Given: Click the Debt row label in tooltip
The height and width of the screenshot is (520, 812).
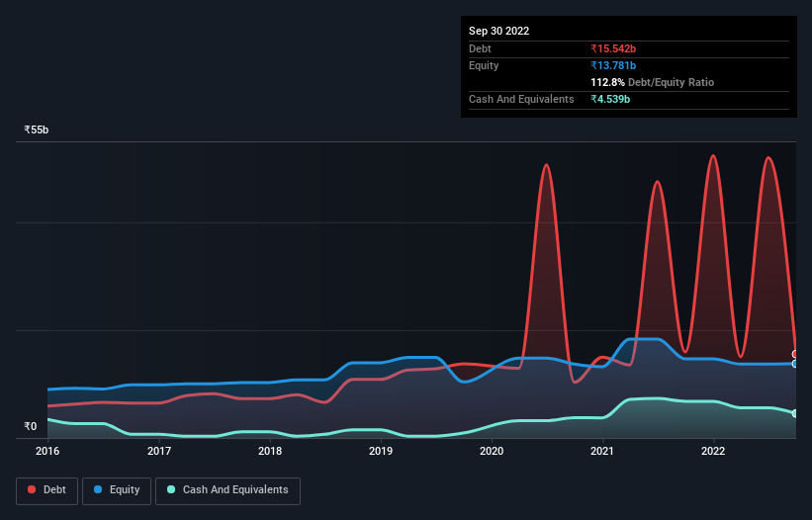Looking at the screenshot, I should [x=480, y=48].
